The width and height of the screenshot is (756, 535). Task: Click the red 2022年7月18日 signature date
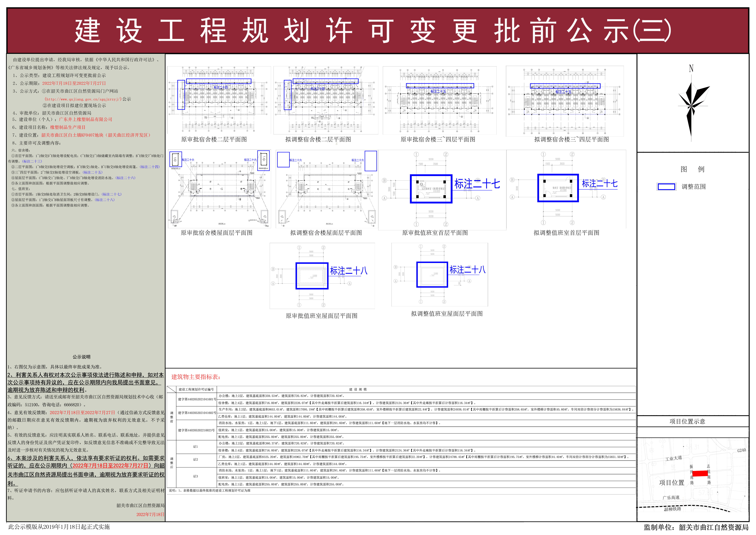point(151,515)
